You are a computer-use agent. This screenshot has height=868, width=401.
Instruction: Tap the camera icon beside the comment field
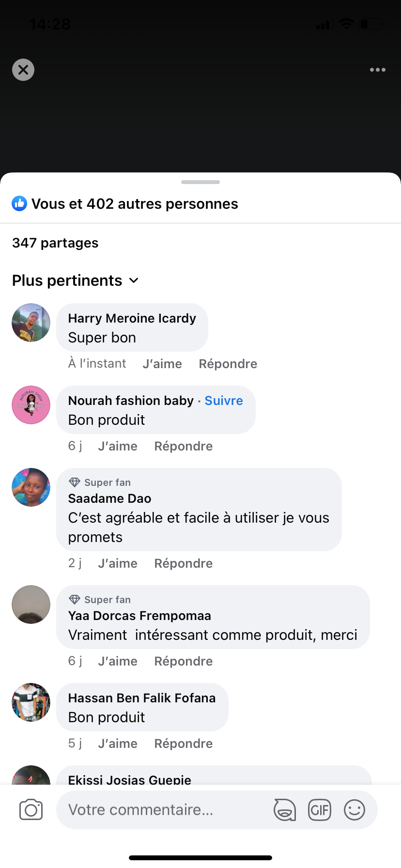tap(31, 809)
